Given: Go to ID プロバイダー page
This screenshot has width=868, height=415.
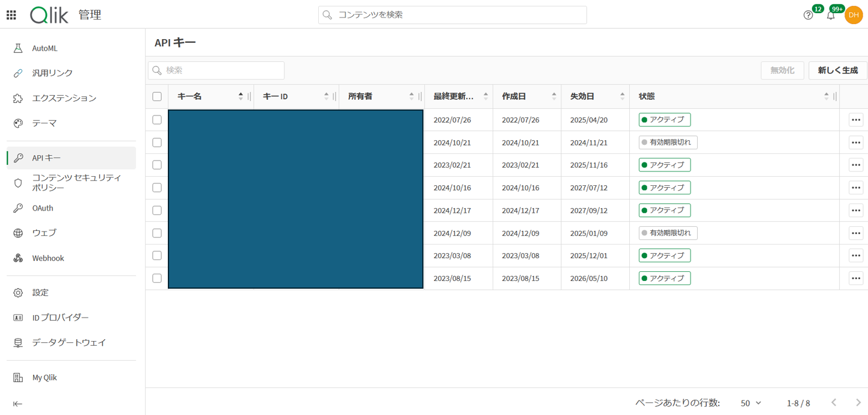Looking at the screenshot, I should pyautogui.click(x=60, y=318).
